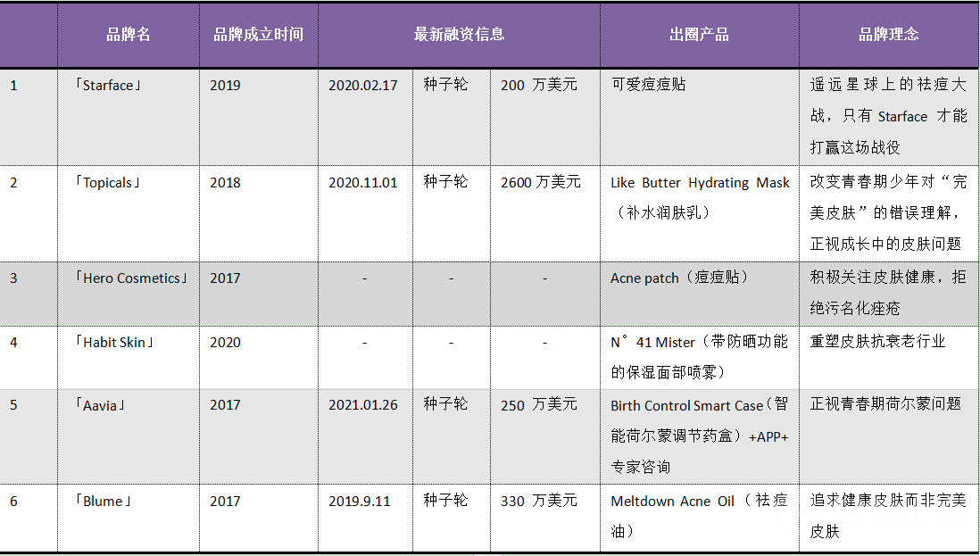Click 种子轮 in the Starface row
980x556 pixels.
445,84
